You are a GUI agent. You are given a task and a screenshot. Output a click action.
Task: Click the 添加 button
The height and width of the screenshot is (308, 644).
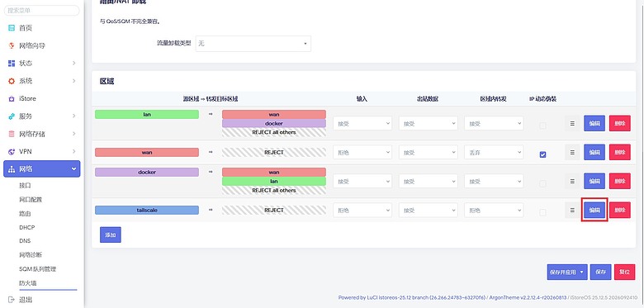click(111, 235)
